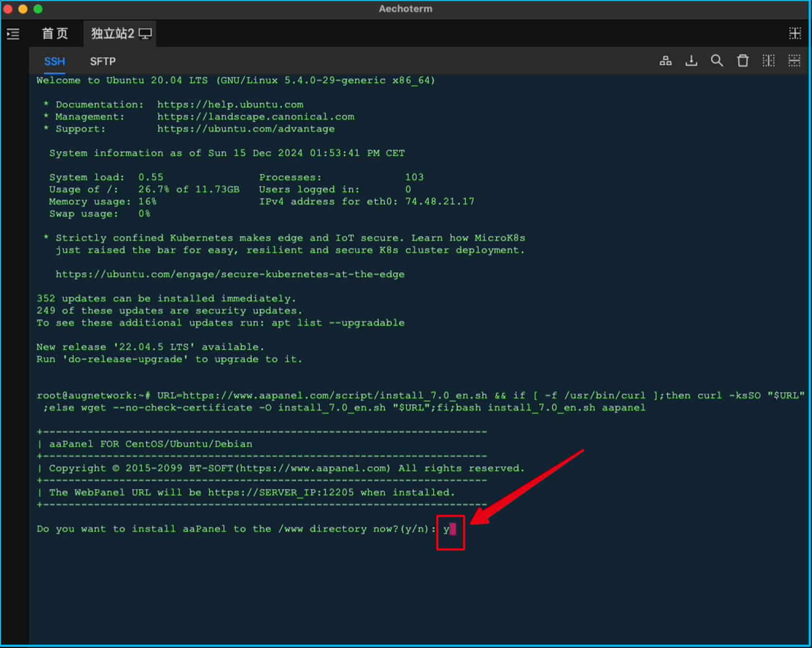The height and width of the screenshot is (648, 812).
Task: Open the 首页 home tab
Action: tap(55, 34)
